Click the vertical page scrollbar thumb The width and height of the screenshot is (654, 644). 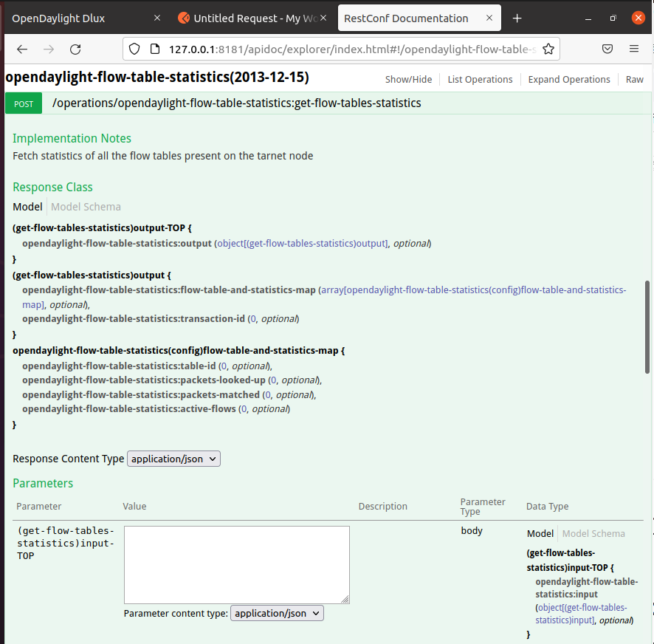click(x=647, y=326)
